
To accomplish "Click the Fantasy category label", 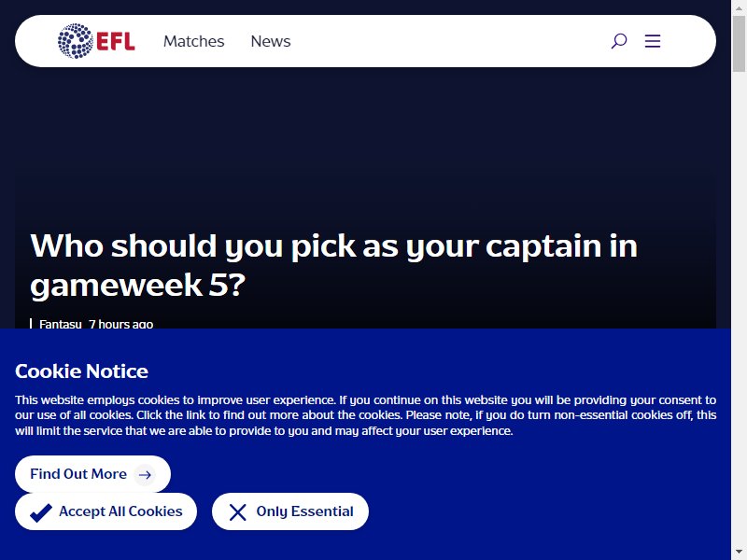I will 61,324.
